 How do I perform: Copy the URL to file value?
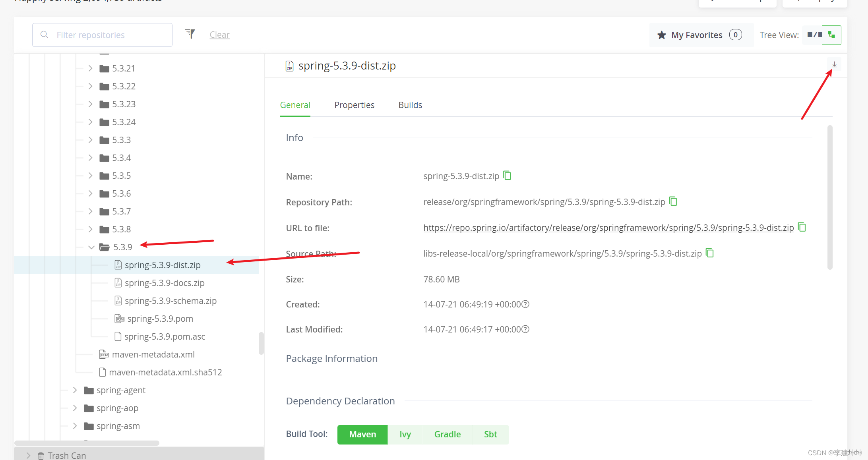click(x=802, y=227)
